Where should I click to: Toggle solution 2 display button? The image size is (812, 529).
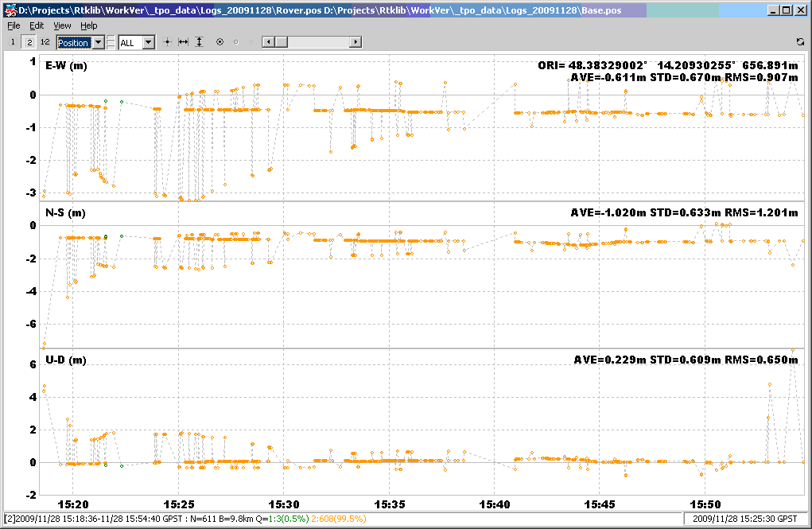pos(29,42)
